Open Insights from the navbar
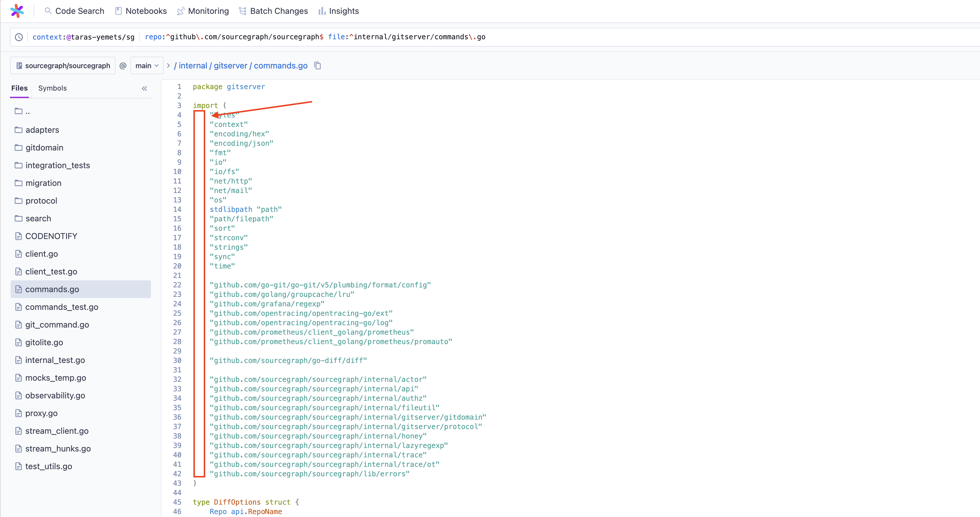The image size is (980, 517). pos(338,11)
